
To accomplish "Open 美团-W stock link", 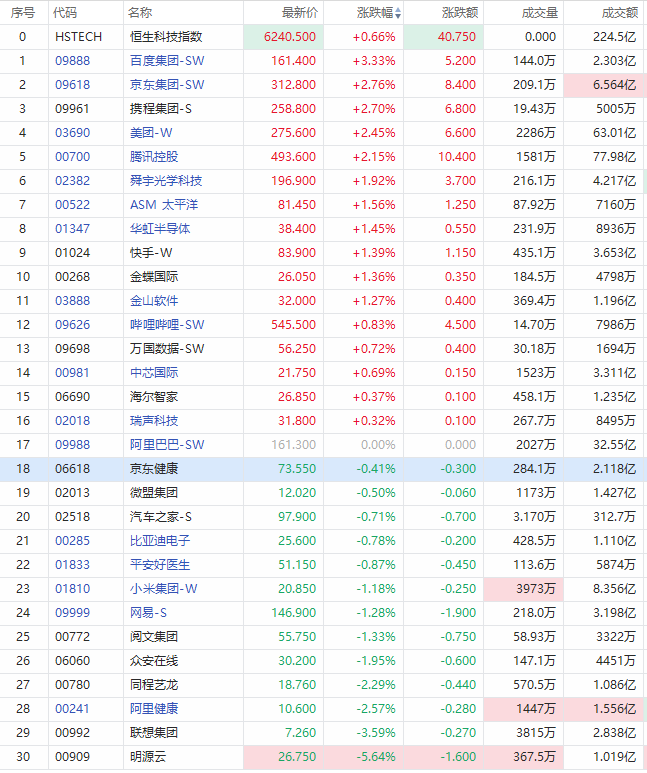I will pos(151,133).
